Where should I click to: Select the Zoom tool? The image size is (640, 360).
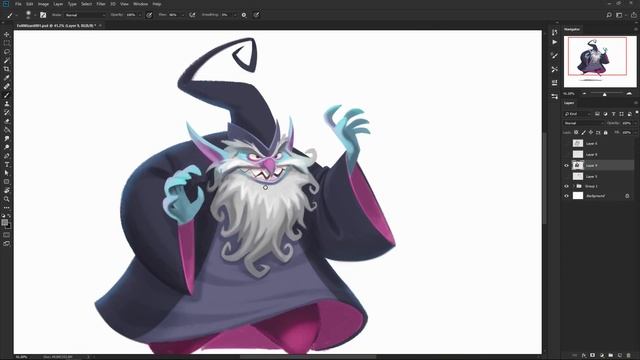point(7,199)
